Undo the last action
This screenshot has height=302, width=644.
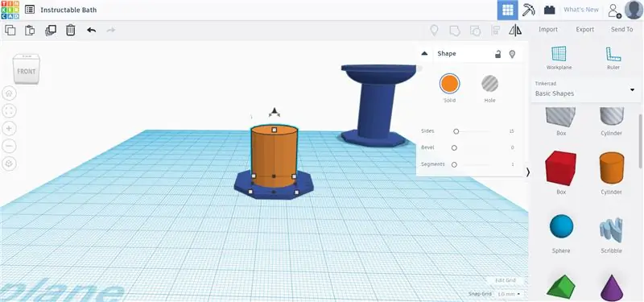coord(91,30)
